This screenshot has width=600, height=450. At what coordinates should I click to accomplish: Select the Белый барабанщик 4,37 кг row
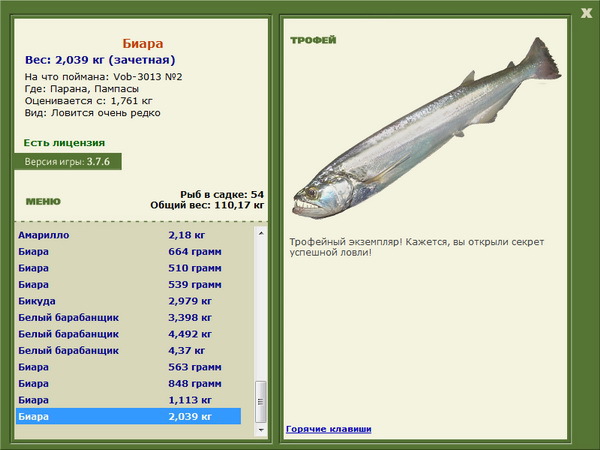129,350
